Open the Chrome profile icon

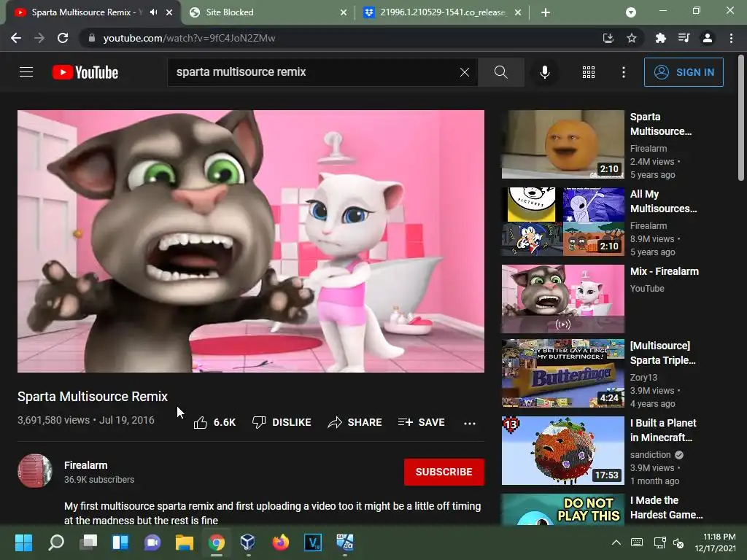(708, 38)
